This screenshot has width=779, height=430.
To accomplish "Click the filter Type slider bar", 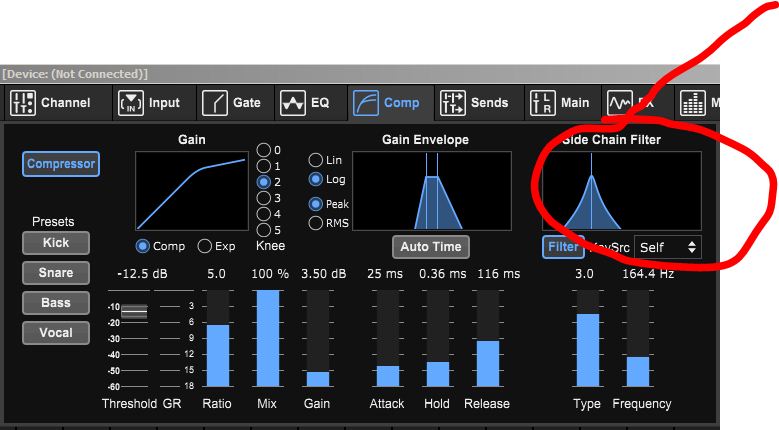I will 588,338.
